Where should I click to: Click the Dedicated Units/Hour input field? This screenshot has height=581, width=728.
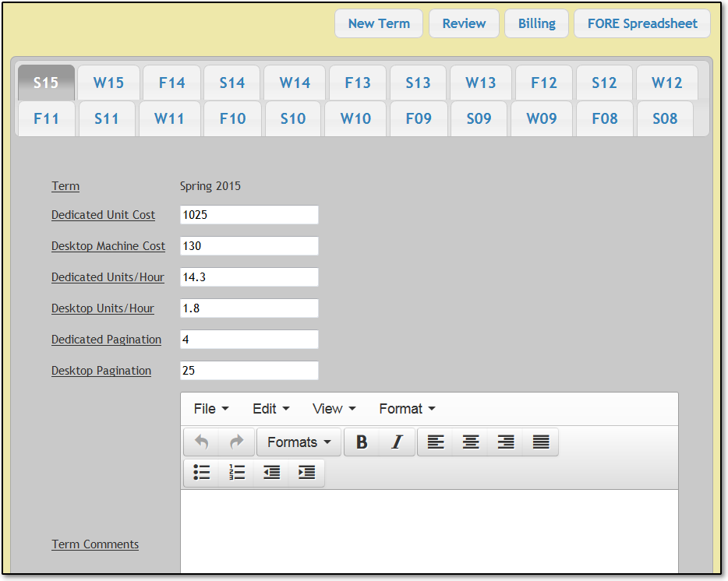(x=249, y=277)
